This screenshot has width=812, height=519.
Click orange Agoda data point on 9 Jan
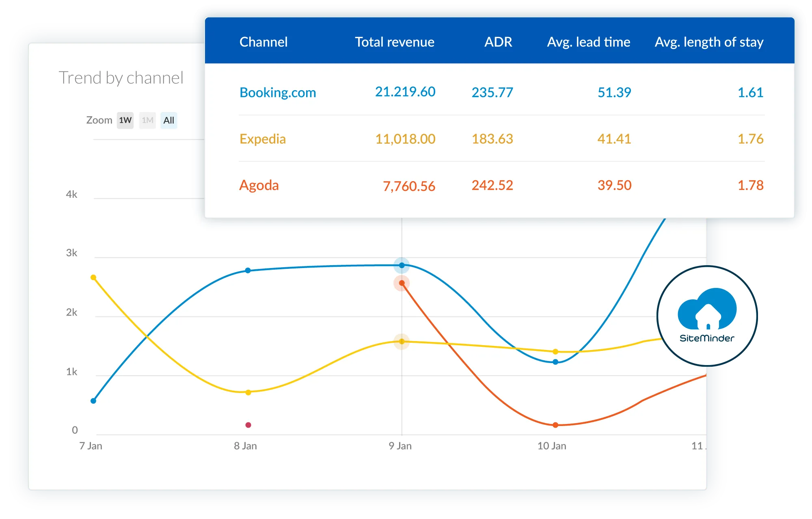[402, 283]
